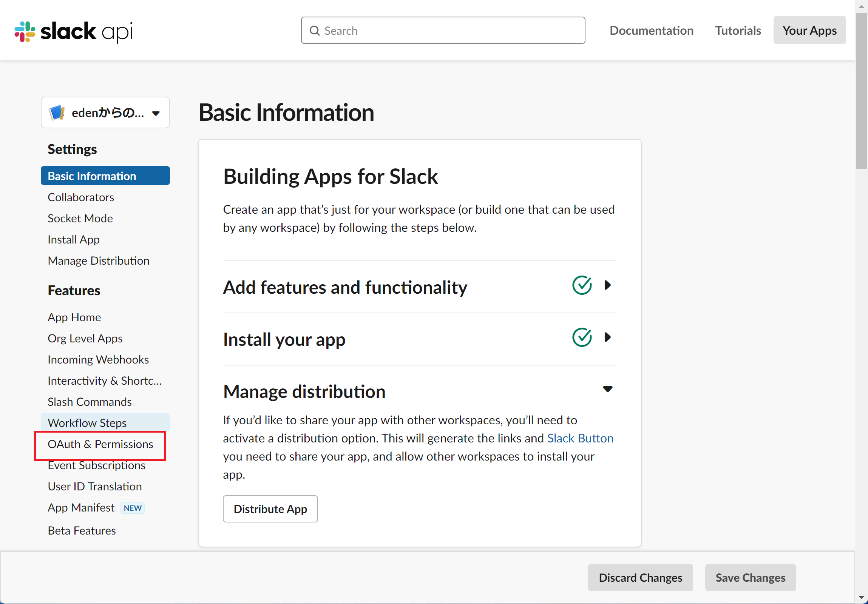This screenshot has width=868, height=604.
Task: Open Install App settings page
Action: [x=74, y=239]
